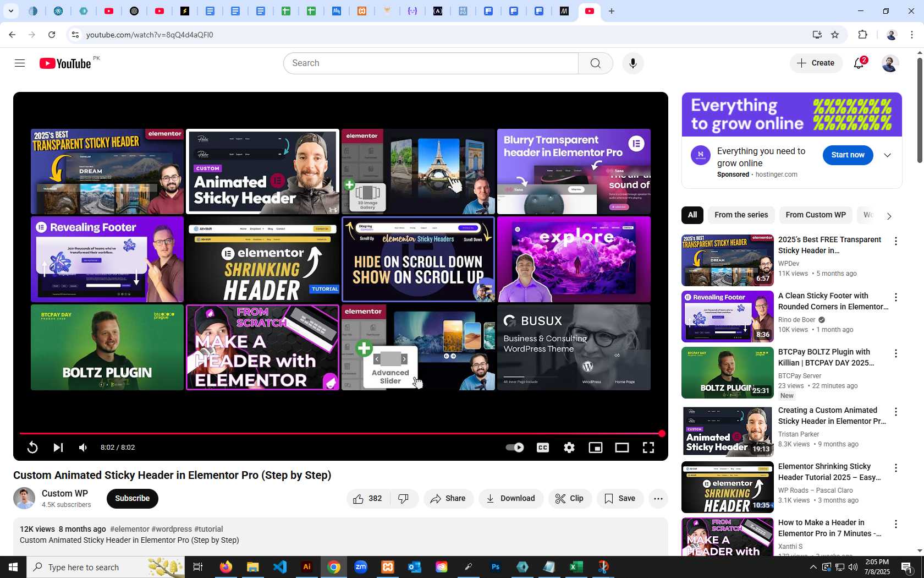The image size is (924, 578).
Task: Share this video
Action: click(x=448, y=499)
